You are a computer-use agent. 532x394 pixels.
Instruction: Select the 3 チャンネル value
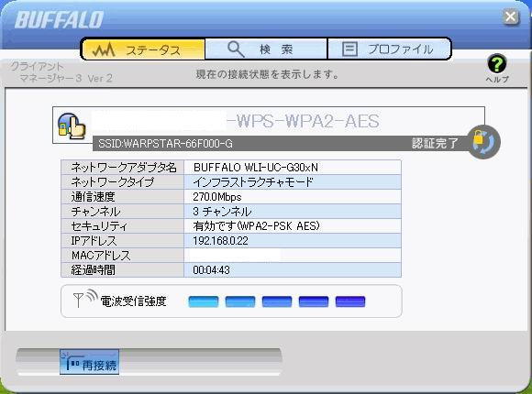point(222,212)
